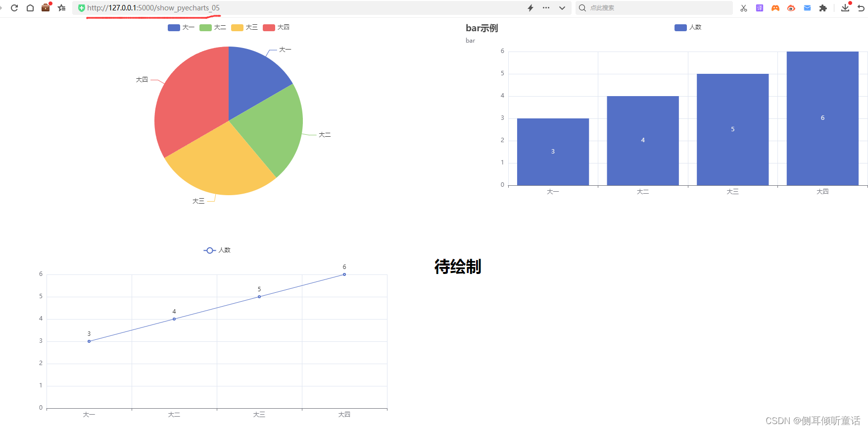Go to the browser home page
The width and height of the screenshot is (868, 430).
pos(30,8)
